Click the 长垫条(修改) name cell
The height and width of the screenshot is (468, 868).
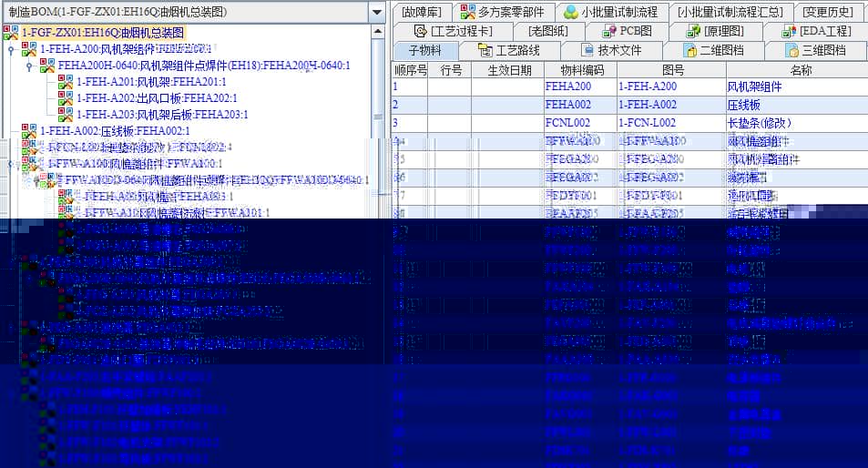click(797, 123)
